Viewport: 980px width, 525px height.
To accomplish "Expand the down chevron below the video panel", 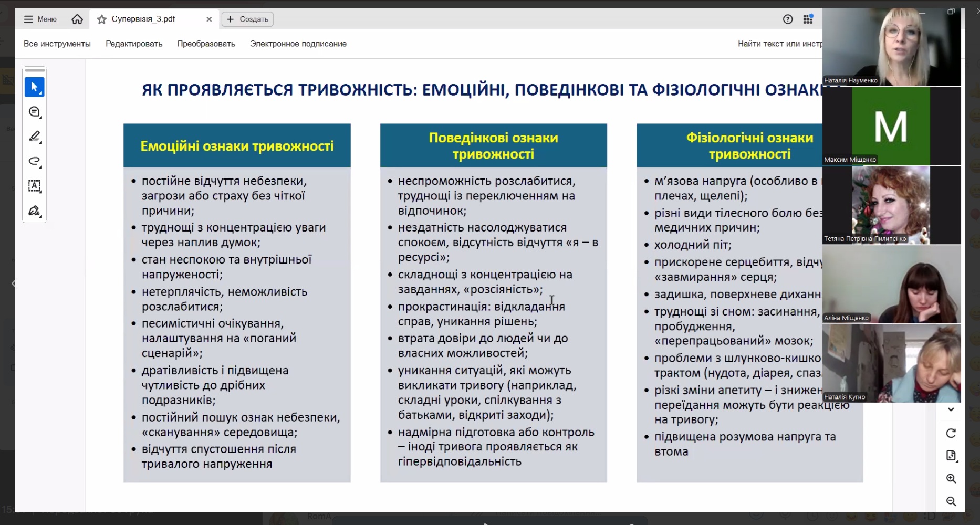I will pos(951,409).
